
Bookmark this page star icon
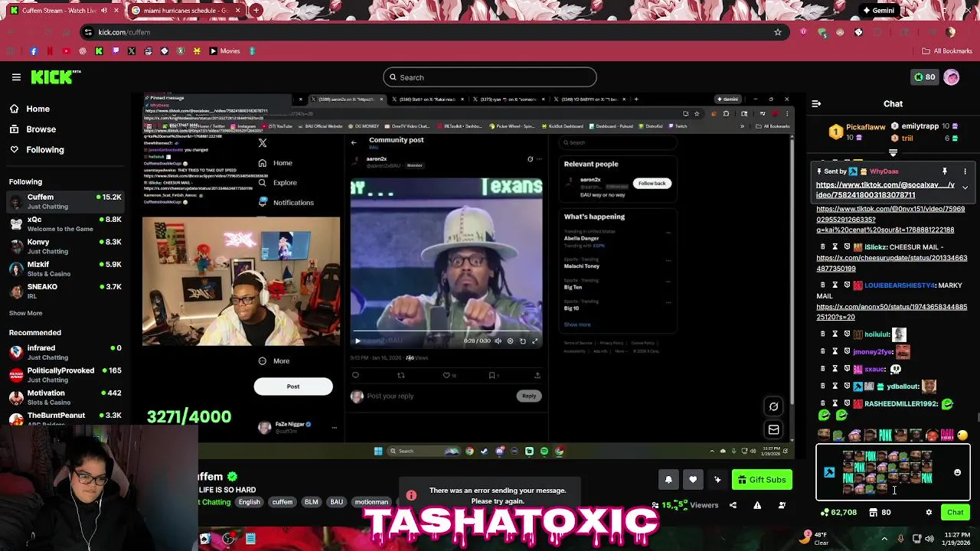coord(778,32)
